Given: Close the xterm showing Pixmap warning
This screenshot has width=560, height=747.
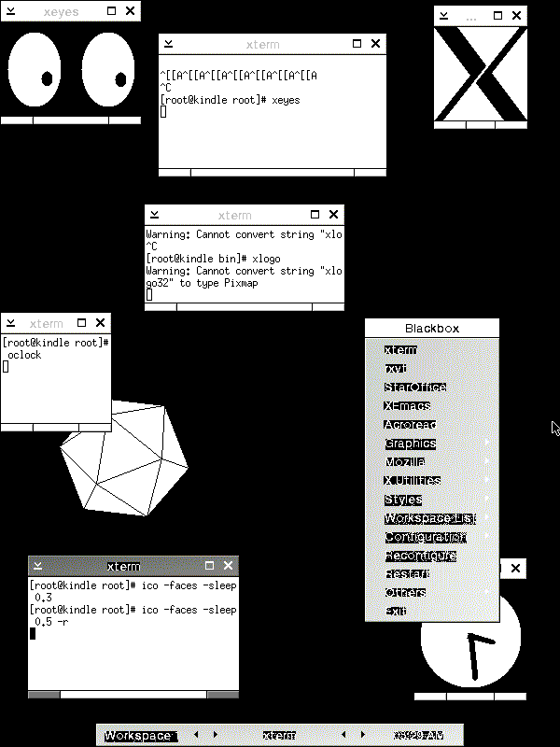Looking at the screenshot, I should point(333,215).
